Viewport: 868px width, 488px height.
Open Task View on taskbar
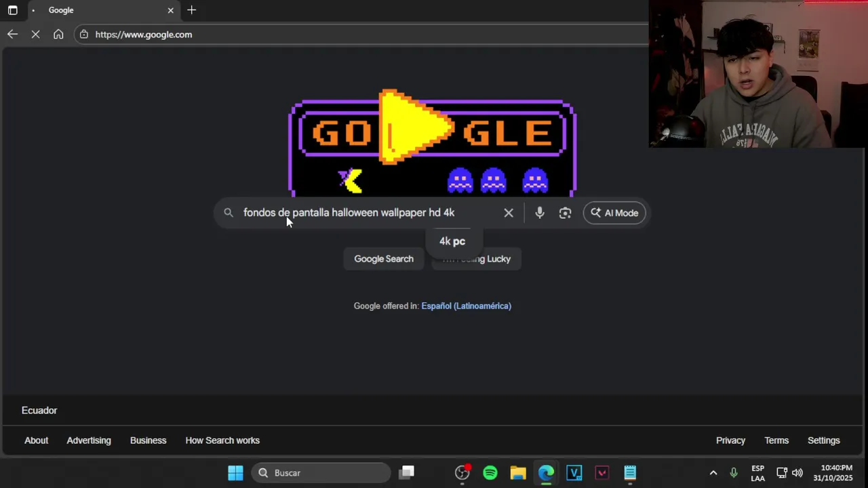pos(407,473)
